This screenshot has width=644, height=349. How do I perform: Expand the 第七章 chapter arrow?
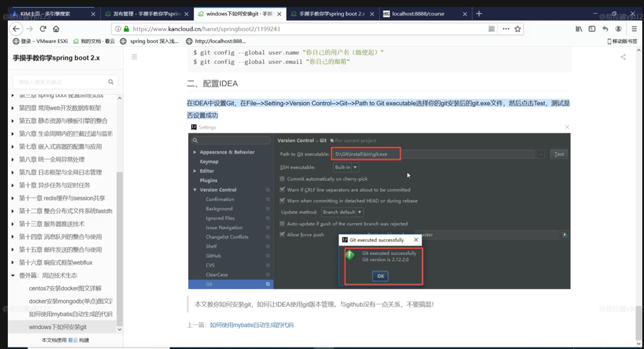point(13,146)
